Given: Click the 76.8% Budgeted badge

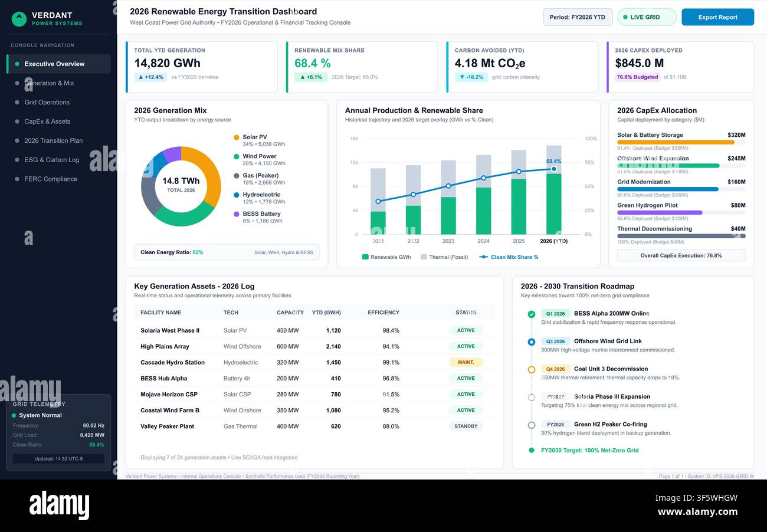Looking at the screenshot, I should (637, 77).
